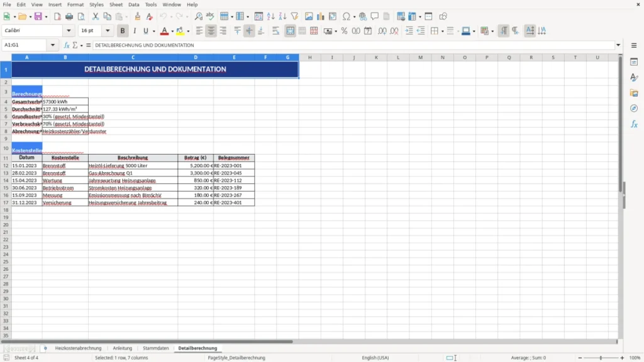Cut the selected cells
The image size is (644, 362).
click(96, 16)
